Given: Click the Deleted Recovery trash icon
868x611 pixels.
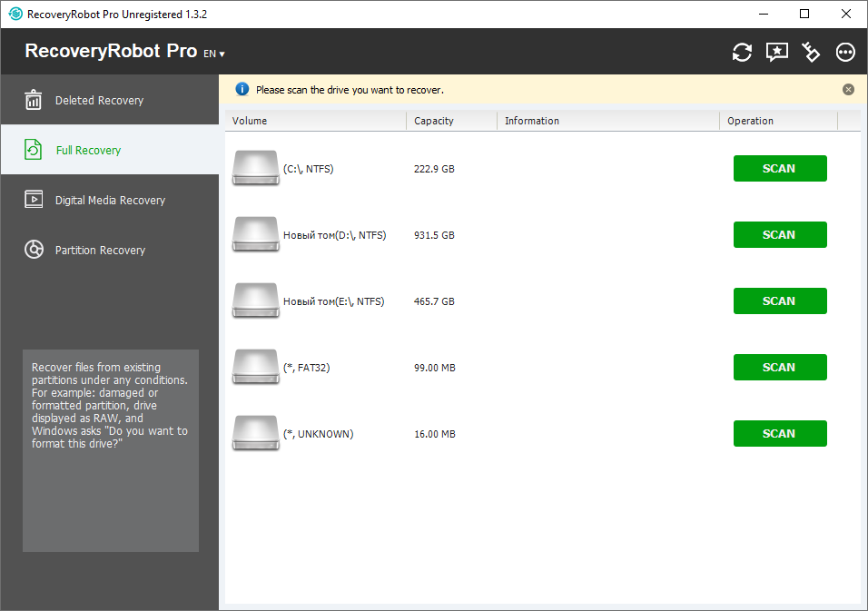Looking at the screenshot, I should point(34,100).
